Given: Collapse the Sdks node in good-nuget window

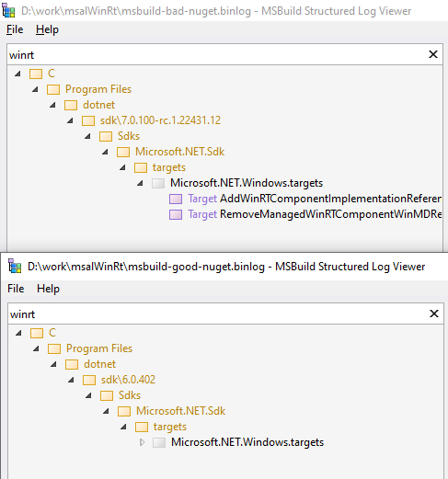Looking at the screenshot, I should [x=89, y=395].
